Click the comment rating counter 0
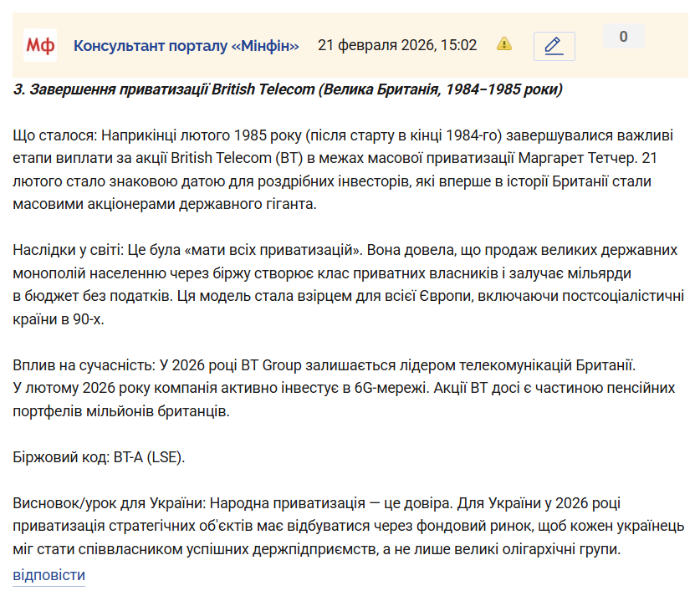 click(624, 36)
